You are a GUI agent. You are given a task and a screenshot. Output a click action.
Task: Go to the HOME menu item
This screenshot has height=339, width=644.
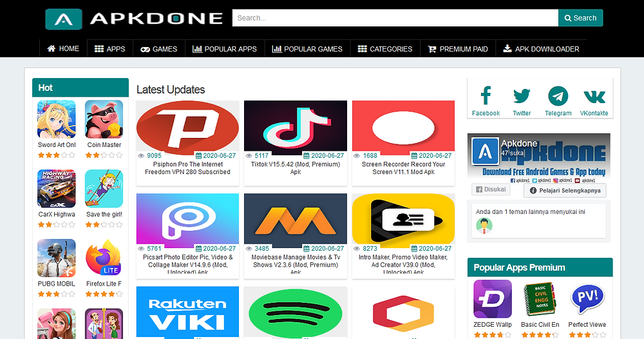[63, 48]
